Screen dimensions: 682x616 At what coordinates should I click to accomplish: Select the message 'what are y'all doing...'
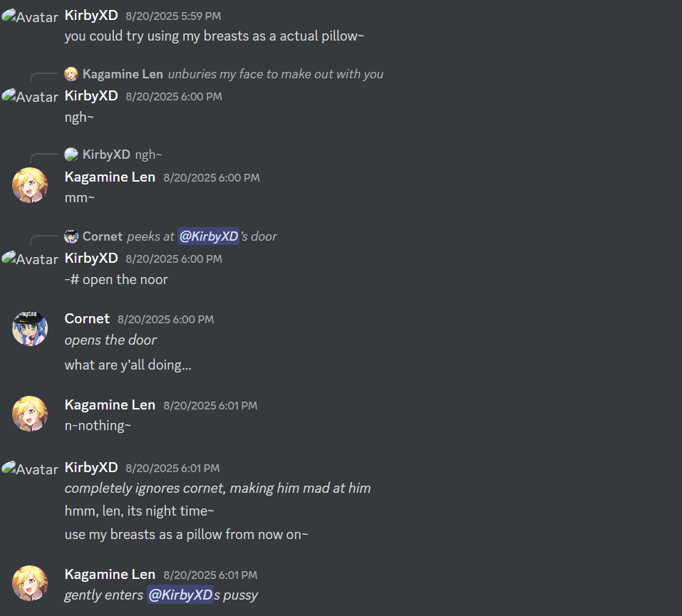click(128, 365)
